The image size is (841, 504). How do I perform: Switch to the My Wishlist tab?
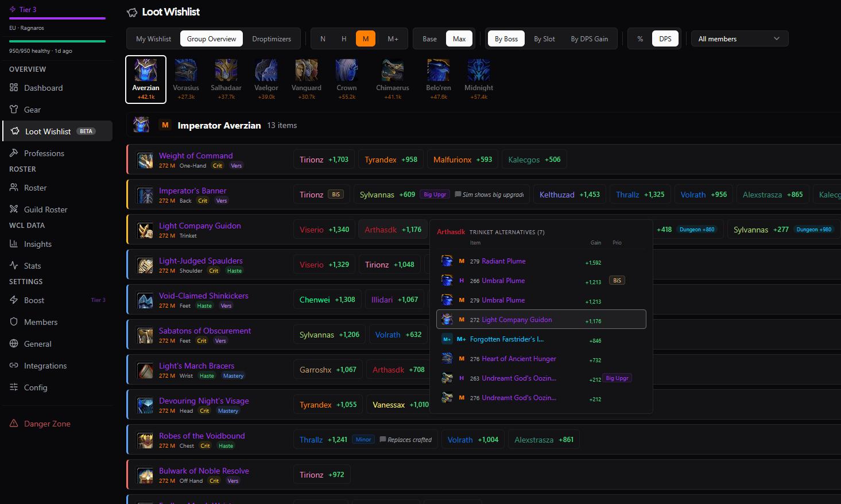[153, 38]
